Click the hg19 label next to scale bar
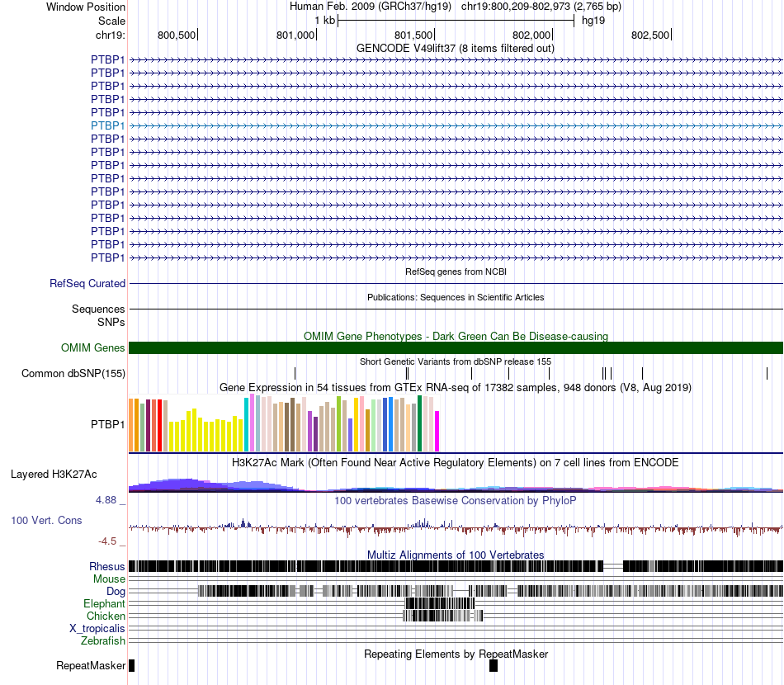 [593, 21]
